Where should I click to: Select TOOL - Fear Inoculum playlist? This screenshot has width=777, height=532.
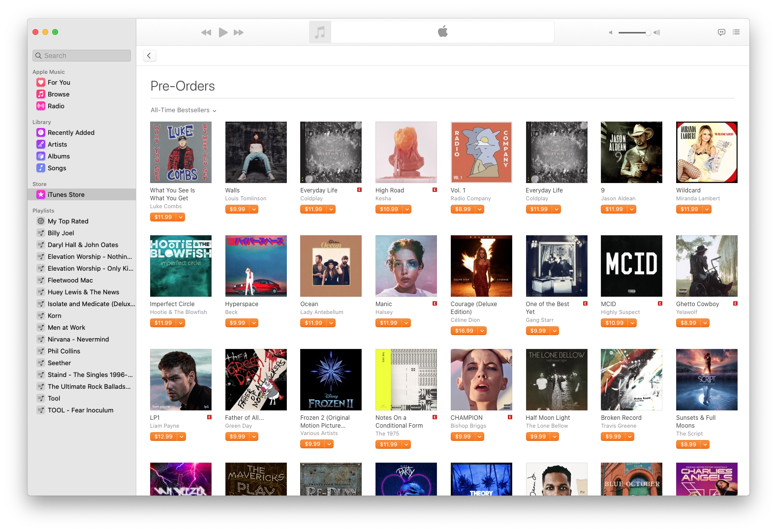click(x=82, y=410)
